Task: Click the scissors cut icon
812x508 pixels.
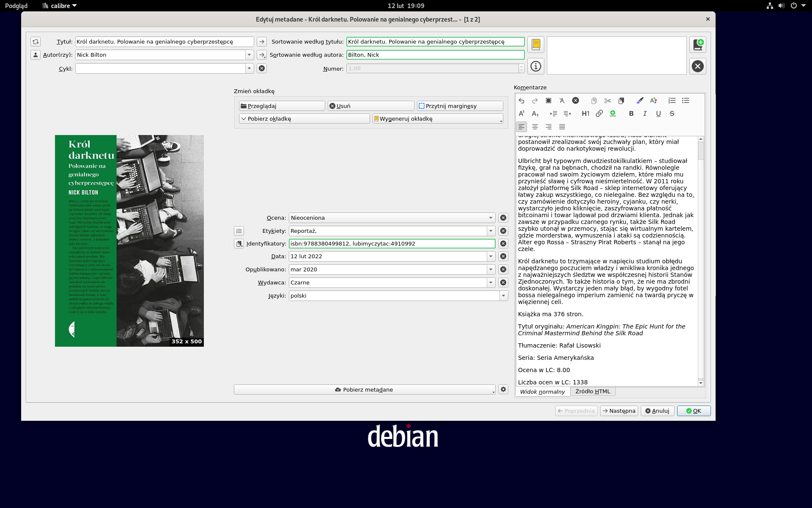Action: tap(607, 100)
